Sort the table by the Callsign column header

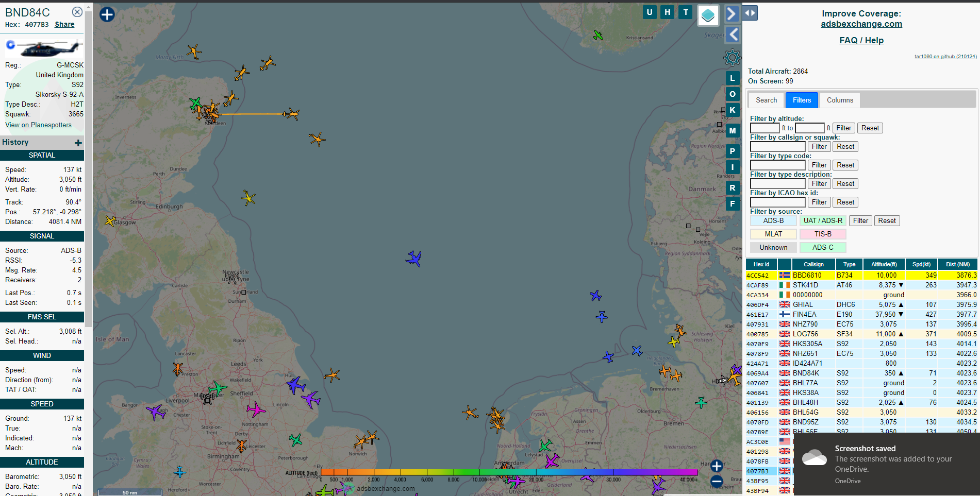[813, 264]
